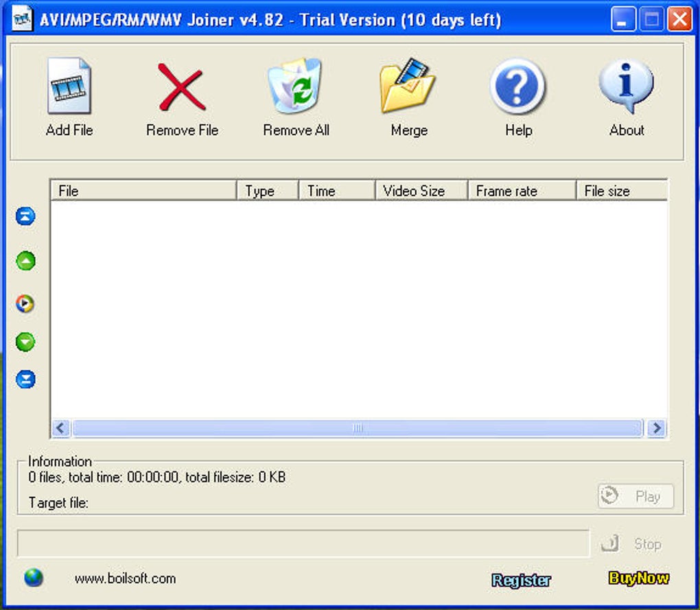Click the Merge label text

click(x=409, y=131)
